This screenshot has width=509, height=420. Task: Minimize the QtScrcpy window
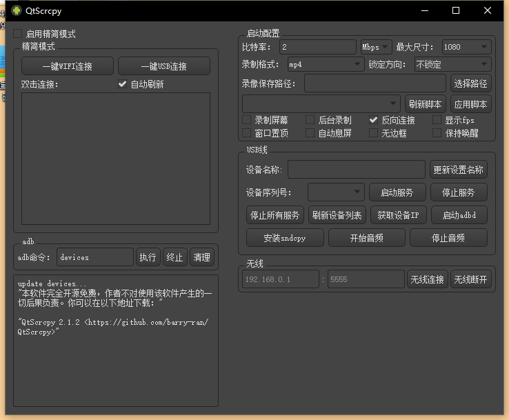[x=425, y=11]
